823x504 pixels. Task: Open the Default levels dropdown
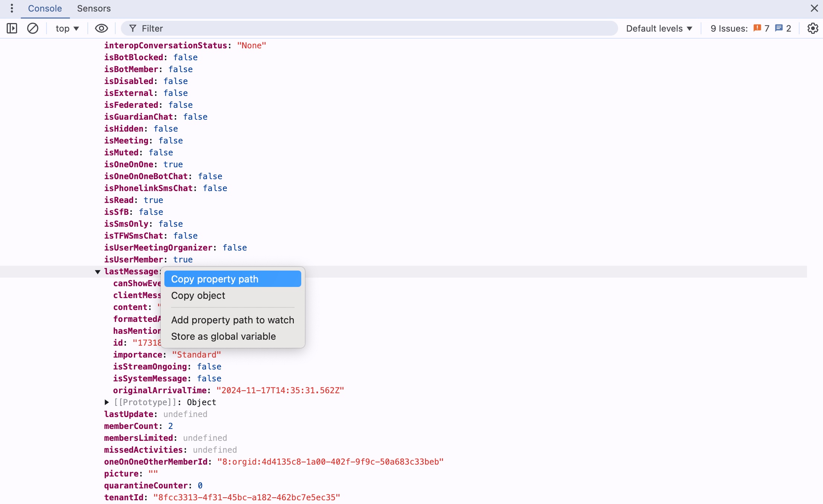(659, 29)
